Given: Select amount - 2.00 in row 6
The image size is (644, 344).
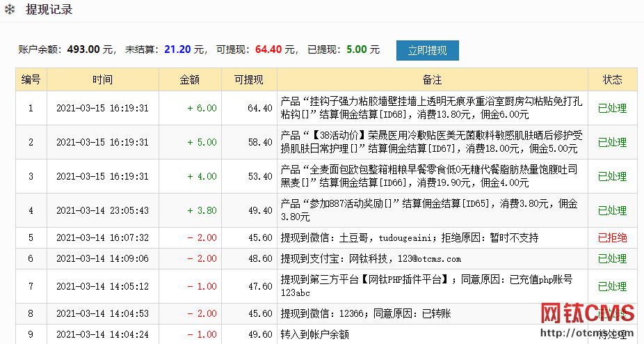Looking at the screenshot, I should (x=202, y=258).
